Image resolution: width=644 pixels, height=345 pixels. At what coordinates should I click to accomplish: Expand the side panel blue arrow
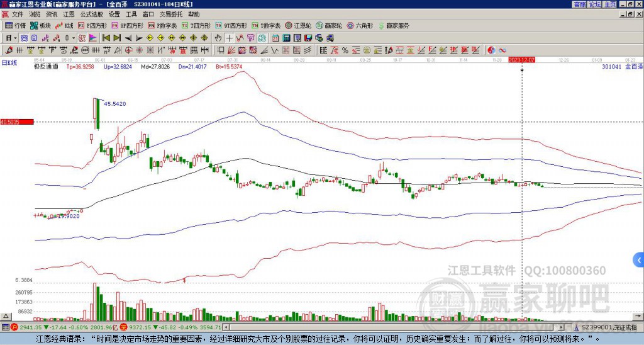coord(639,260)
